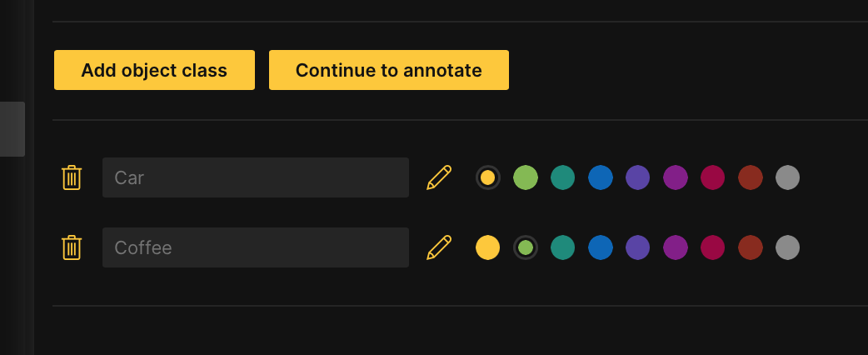
Task: Set Car class color to teal
Action: 563,177
